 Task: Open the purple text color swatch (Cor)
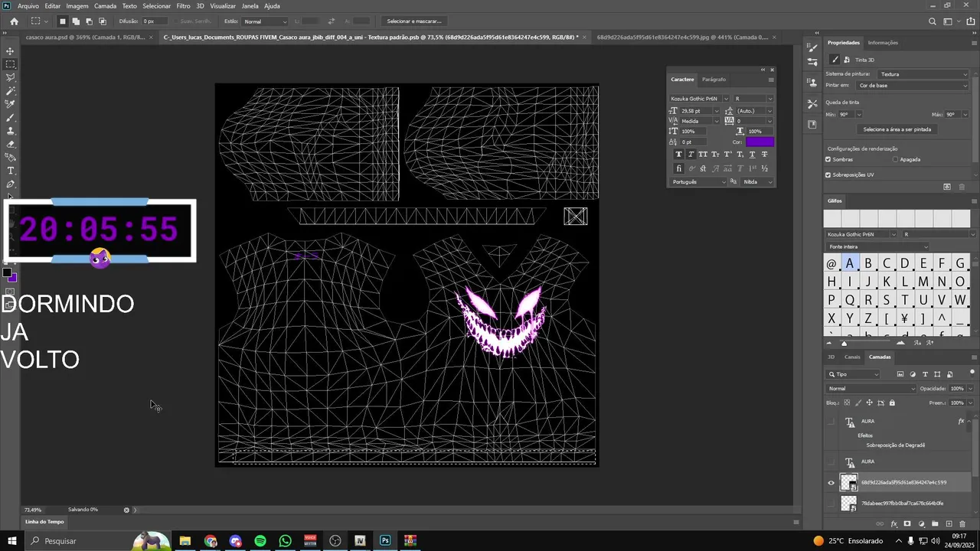pos(759,142)
